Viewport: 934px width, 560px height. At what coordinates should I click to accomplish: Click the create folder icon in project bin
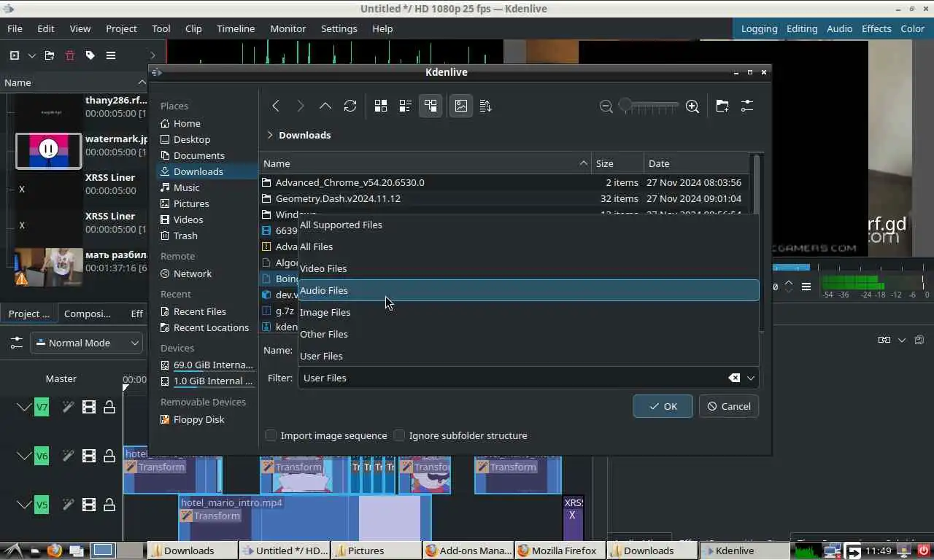(50, 55)
